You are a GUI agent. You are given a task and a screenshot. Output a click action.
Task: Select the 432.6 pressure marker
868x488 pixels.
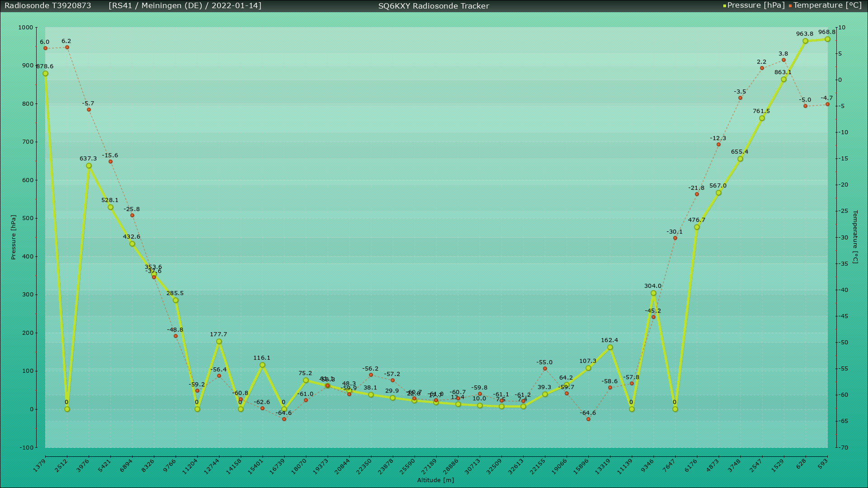coord(132,244)
